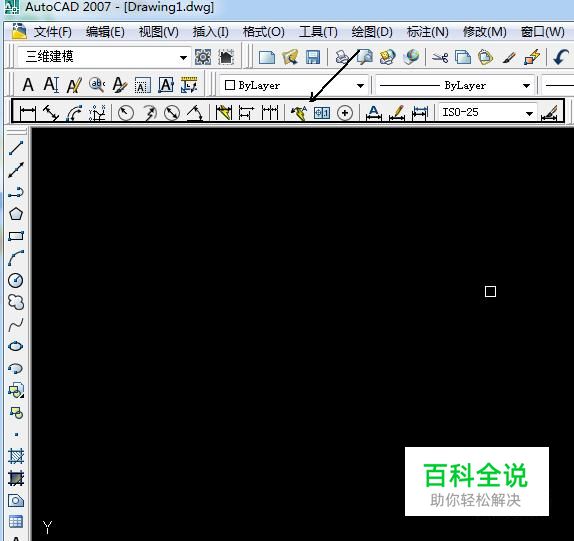Open the Dimension Style manager icon
574x541 pixels.
point(549,113)
